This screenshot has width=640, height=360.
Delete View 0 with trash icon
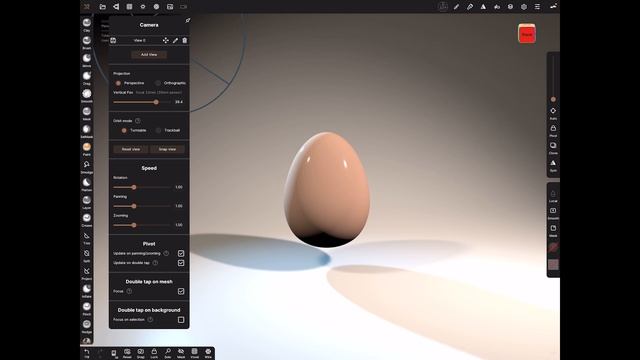tap(184, 40)
